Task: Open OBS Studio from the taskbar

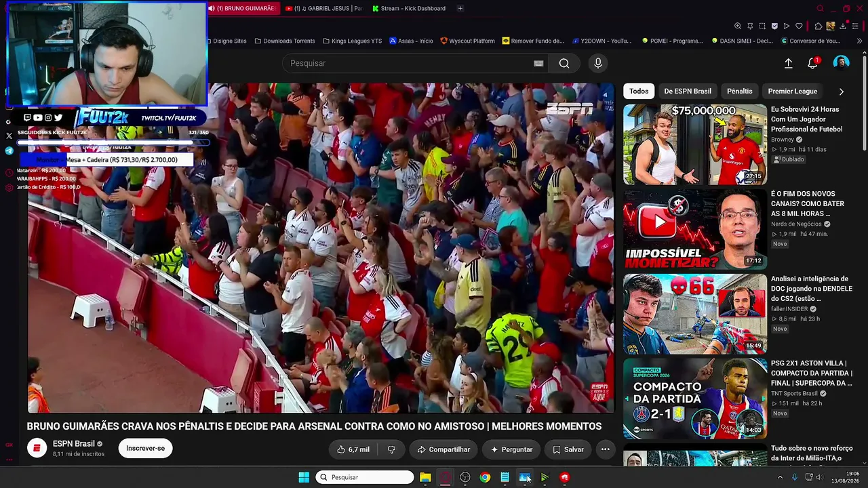Action: (465, 477)
